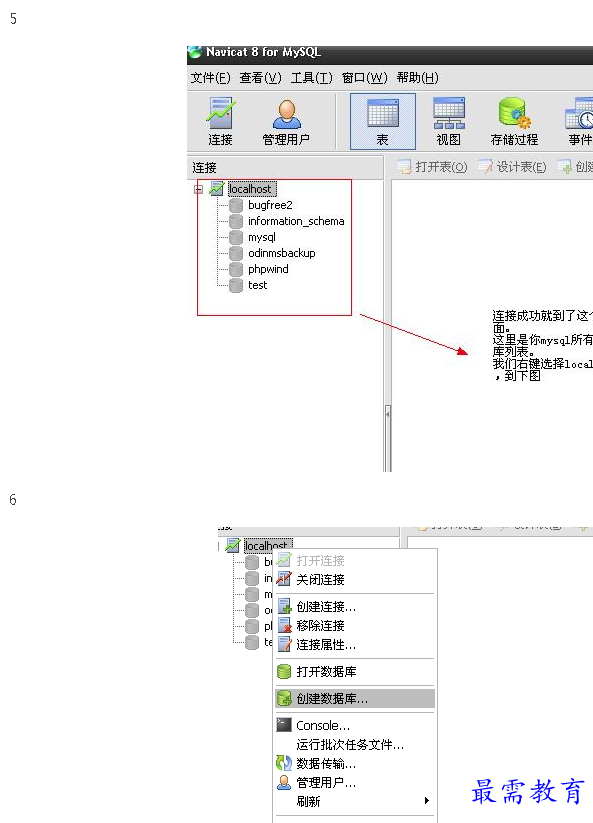The image size is (593, 823).
Task: Select the bugfree2 database
Action: (x=270, y=205)
